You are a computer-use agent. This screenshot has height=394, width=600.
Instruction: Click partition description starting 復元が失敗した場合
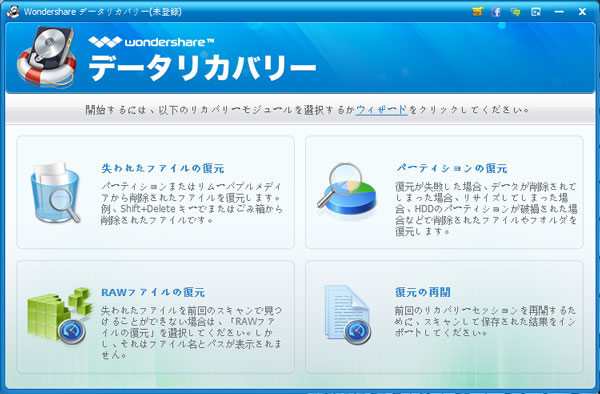[486, 209]
